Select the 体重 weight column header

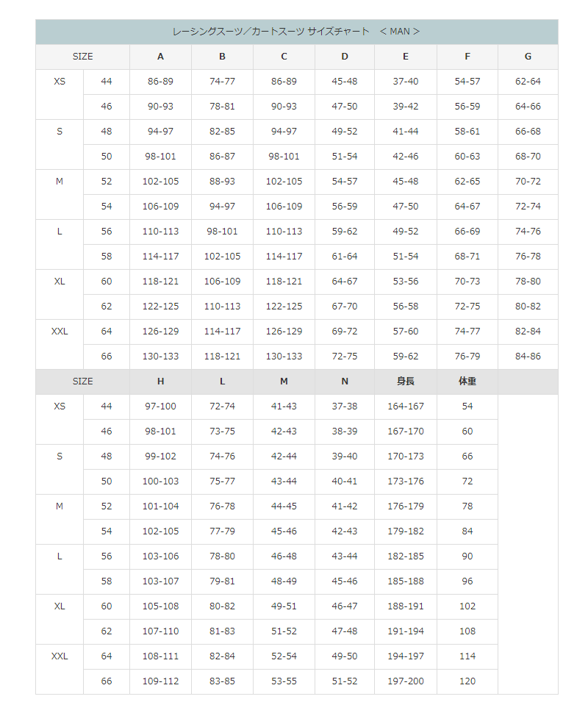[x=467, y=381]
